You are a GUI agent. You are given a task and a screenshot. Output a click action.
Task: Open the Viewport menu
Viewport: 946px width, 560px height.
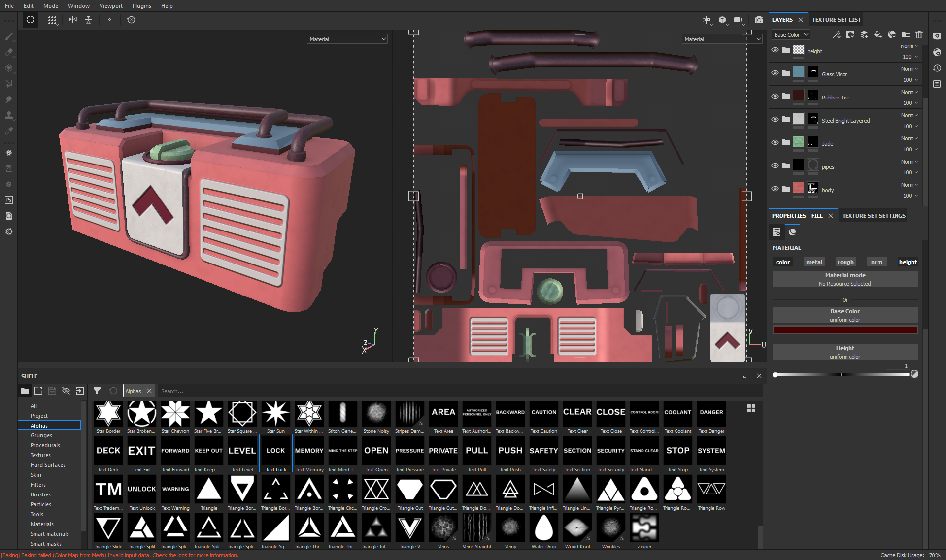pos(111,6)
